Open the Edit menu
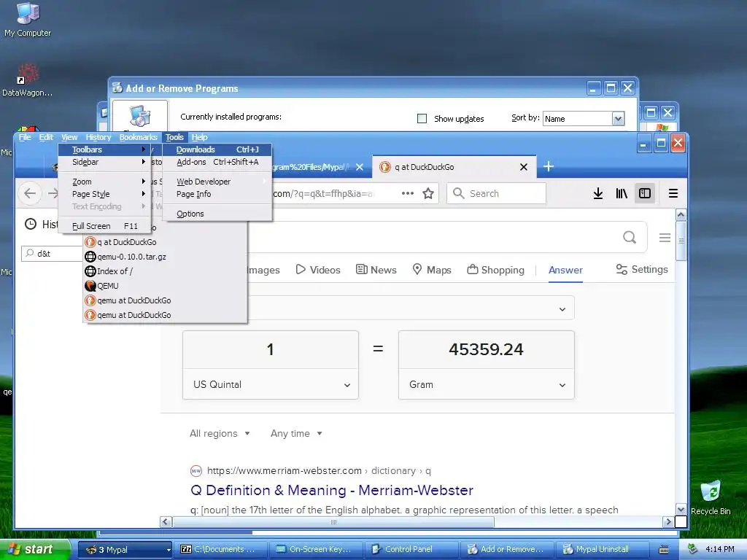747x560 pixels. tap(46, 137)
